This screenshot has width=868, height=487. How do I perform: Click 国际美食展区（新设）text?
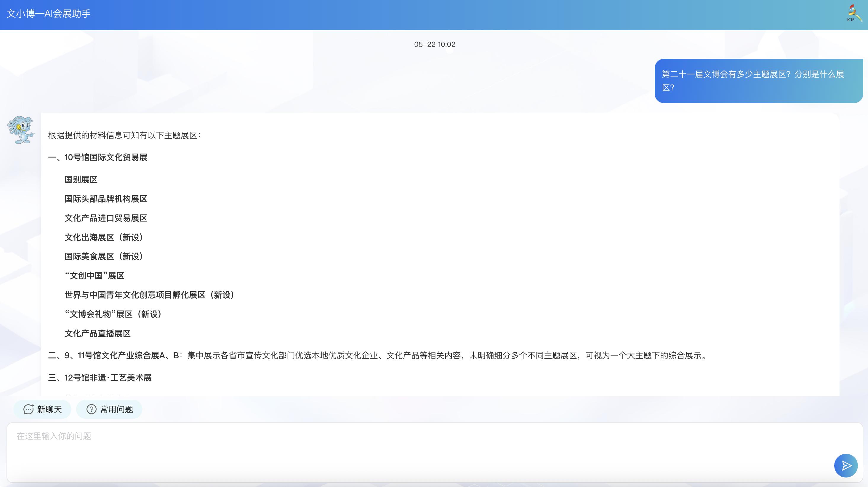tap(104, 256)
